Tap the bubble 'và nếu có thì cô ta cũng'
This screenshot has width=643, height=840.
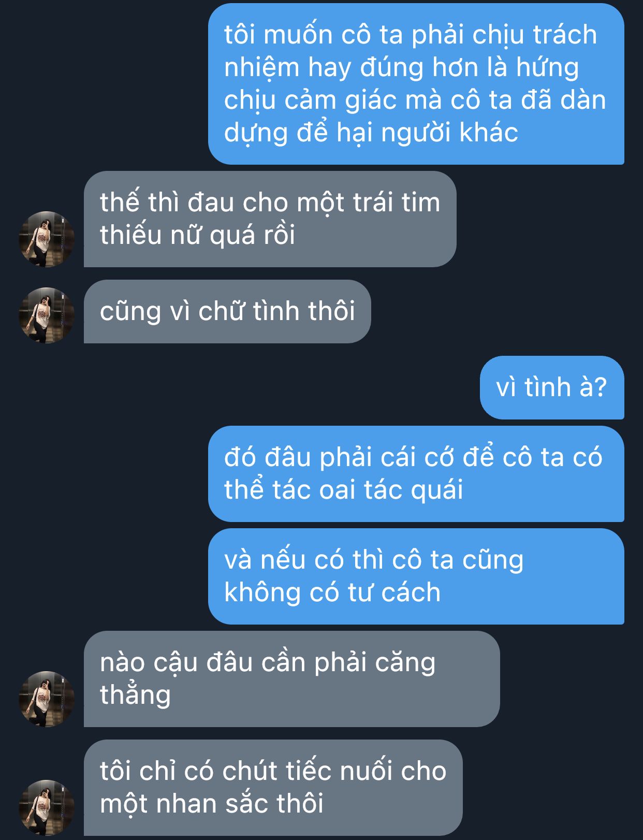tap(416, 576)
